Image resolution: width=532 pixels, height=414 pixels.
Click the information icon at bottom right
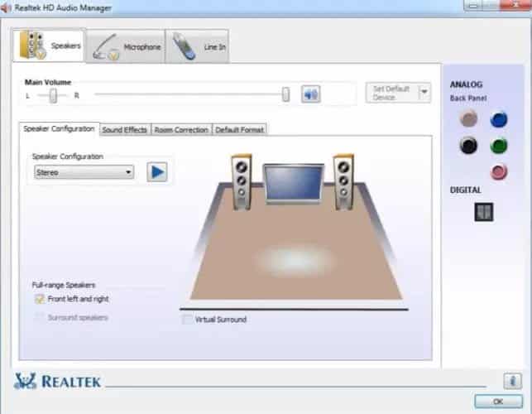point(512,382)
